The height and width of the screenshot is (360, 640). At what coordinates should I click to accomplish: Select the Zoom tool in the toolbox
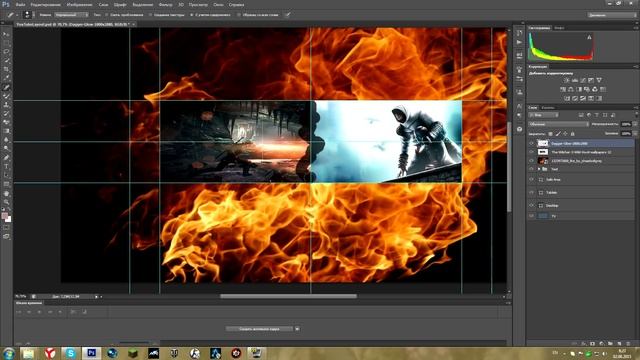click(x=6, y=202)
